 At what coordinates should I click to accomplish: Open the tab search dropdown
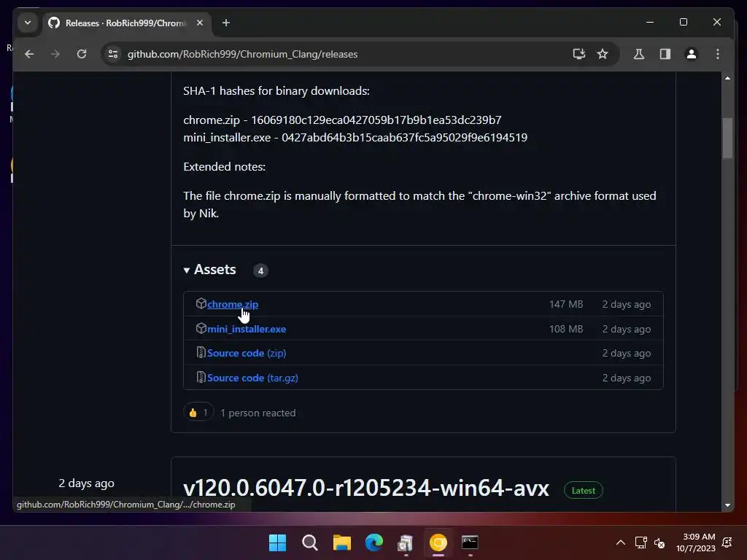[x=28, y=23]
